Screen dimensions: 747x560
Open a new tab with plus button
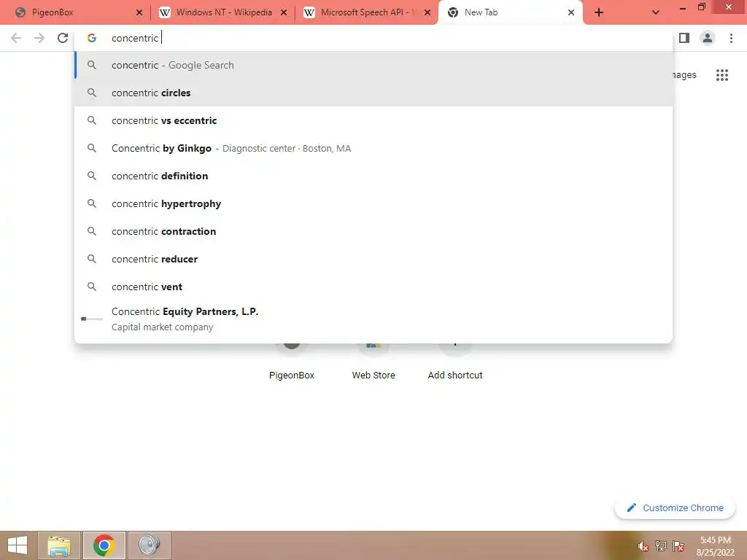tap(599, 12)
